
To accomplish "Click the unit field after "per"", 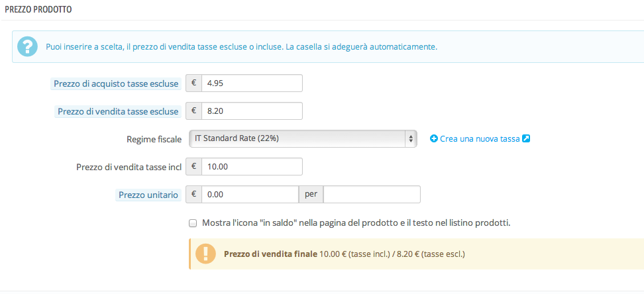I will [372, 195].
